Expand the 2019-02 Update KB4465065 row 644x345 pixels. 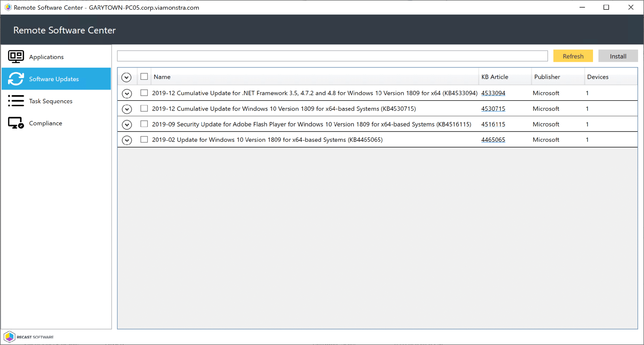point(127,140)
